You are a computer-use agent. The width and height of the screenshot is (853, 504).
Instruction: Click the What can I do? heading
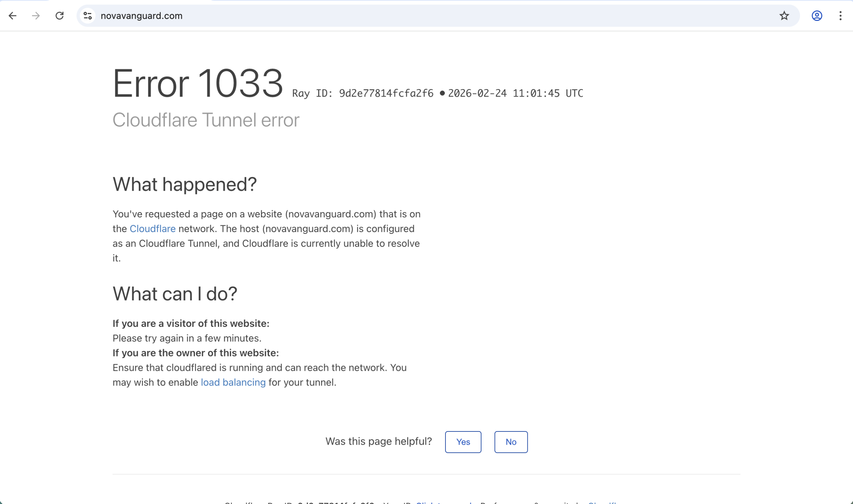(x=175, y=294)
